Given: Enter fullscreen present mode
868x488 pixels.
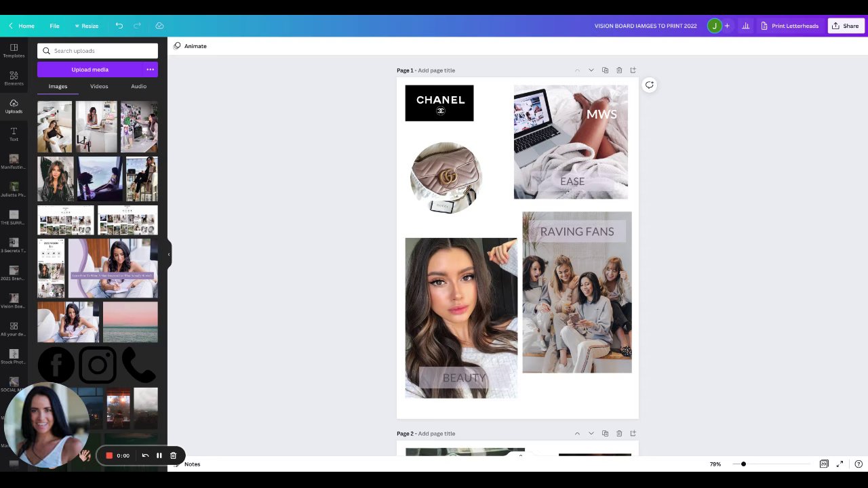Looking at the screenshot, I should [840, 464].
